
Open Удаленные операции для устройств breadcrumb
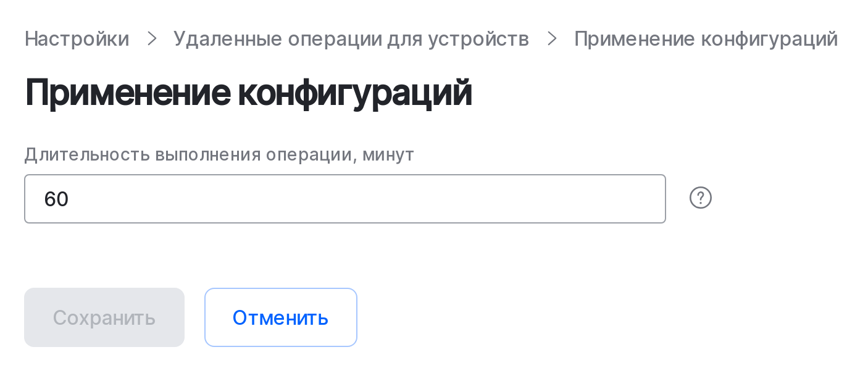351,39
